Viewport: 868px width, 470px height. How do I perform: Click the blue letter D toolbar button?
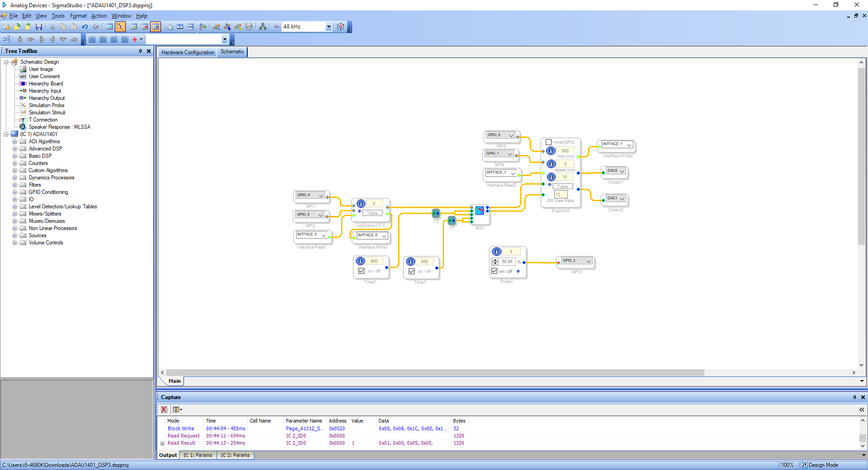(x=125, y=39)
